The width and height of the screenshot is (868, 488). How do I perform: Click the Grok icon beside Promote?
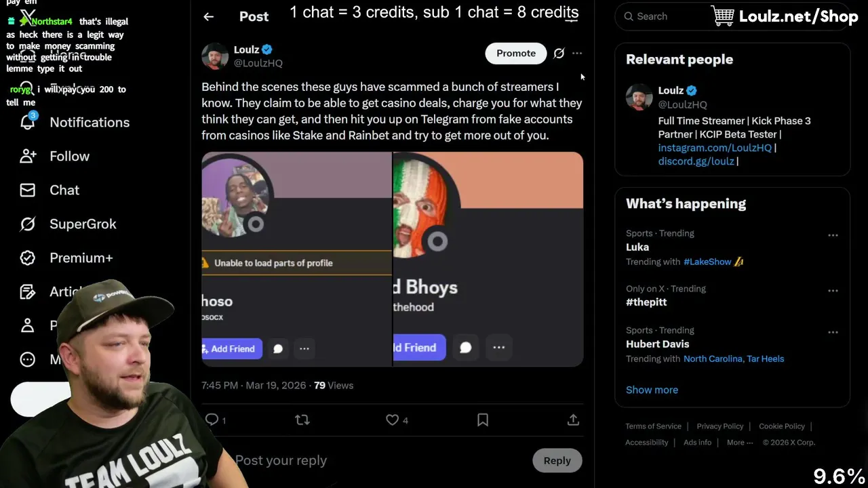[559, 53]
